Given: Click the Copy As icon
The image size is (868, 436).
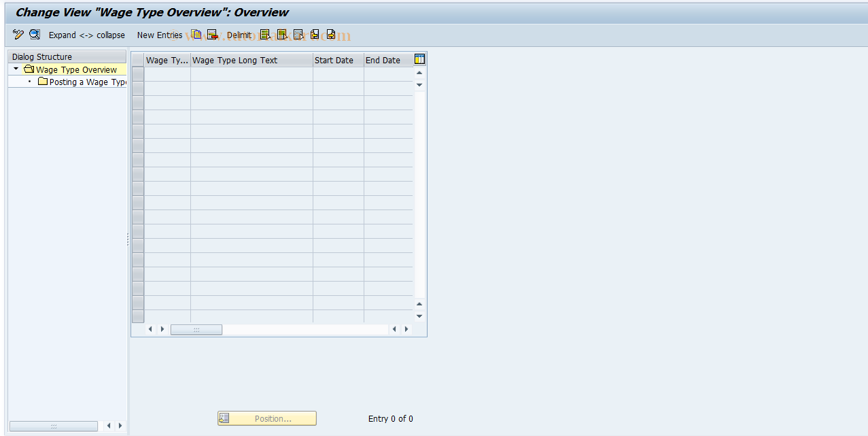Looking at the screenshot, I should 196,35.
